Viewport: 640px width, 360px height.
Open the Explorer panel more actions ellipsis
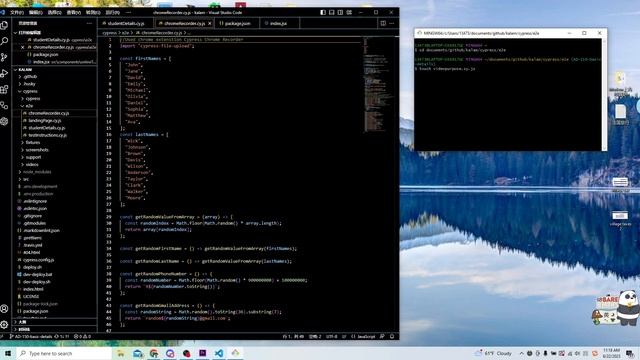89,24
